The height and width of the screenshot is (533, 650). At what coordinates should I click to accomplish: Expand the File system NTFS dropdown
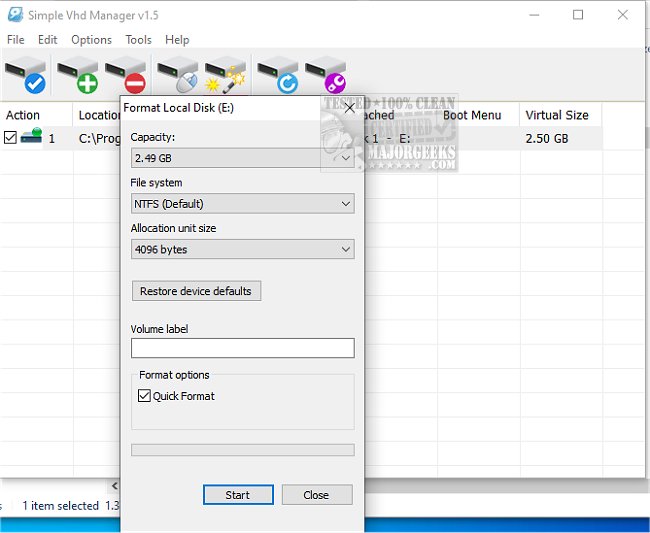(x=243, y=204)
